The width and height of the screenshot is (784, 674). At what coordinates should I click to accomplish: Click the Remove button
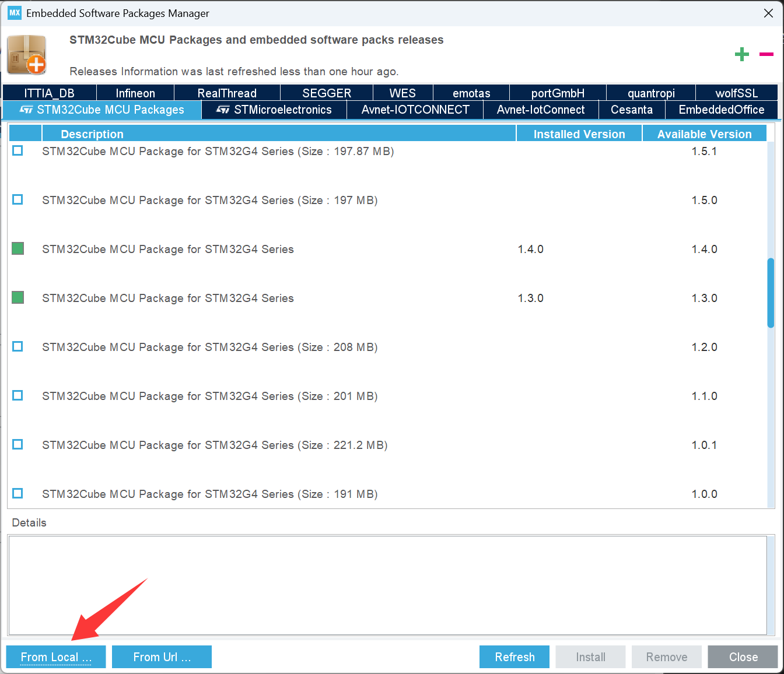pos(667,657)
